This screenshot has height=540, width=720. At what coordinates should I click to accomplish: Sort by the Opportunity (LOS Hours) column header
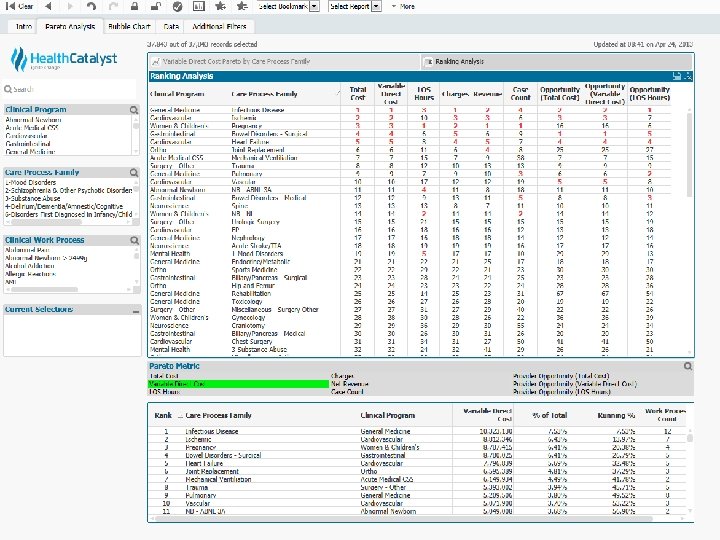pos(649,94)
